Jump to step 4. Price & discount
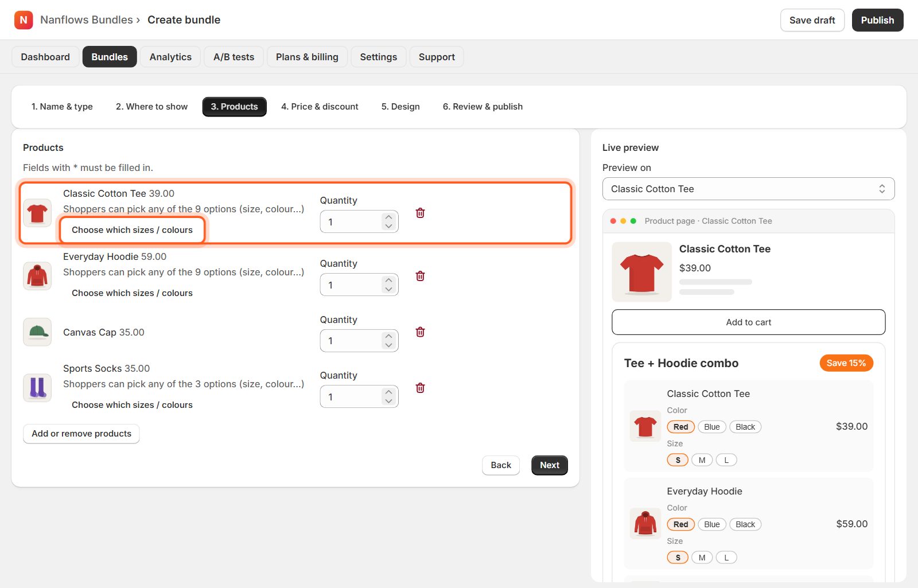The width and height of the screenshot is (918, 588). tap(320, 107)
